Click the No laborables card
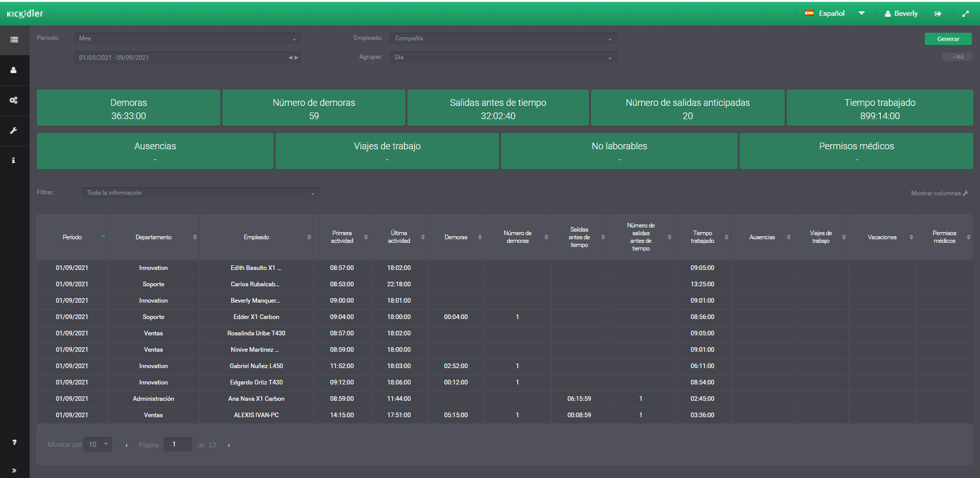Image resolution: width=980 pixels, height=478 pixels. (619, 151)
